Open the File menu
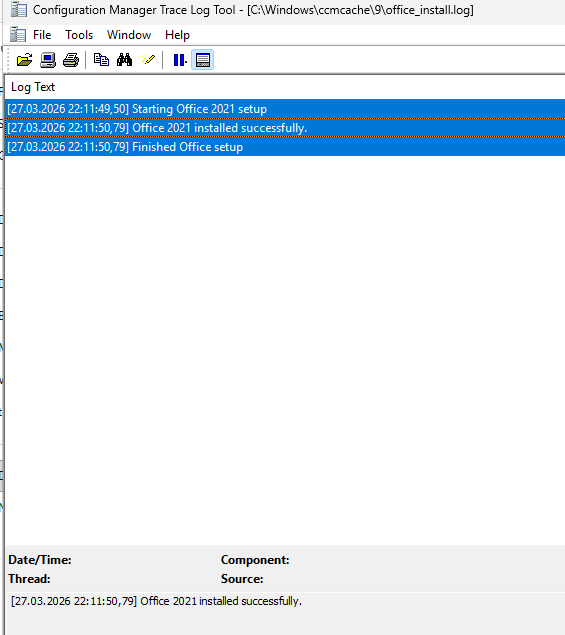 (x=42, y=35)
